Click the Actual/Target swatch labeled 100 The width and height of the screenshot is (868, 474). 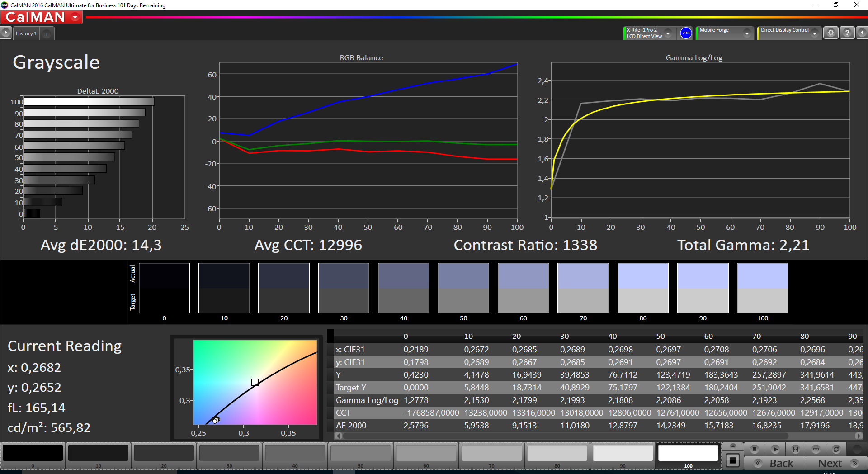click(x=763, y=288)
